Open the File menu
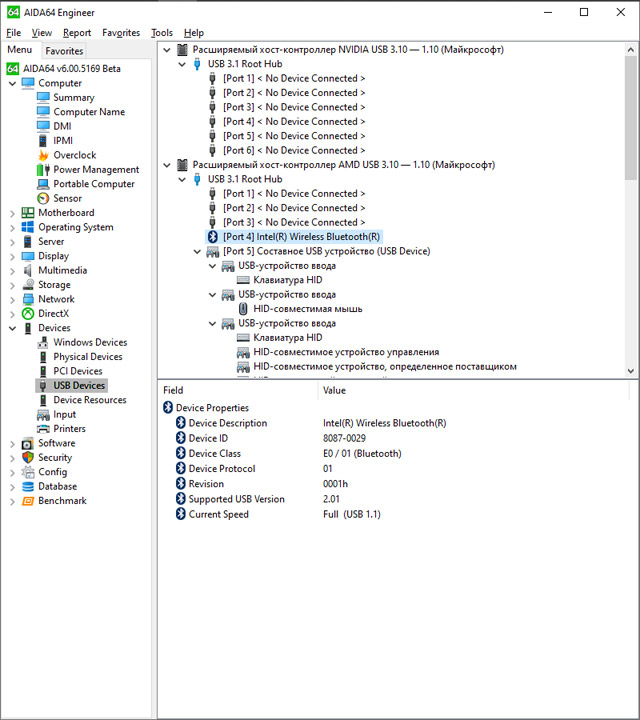Image resolution: width=640 pixels, height=720 pixels. coord(14,33)
